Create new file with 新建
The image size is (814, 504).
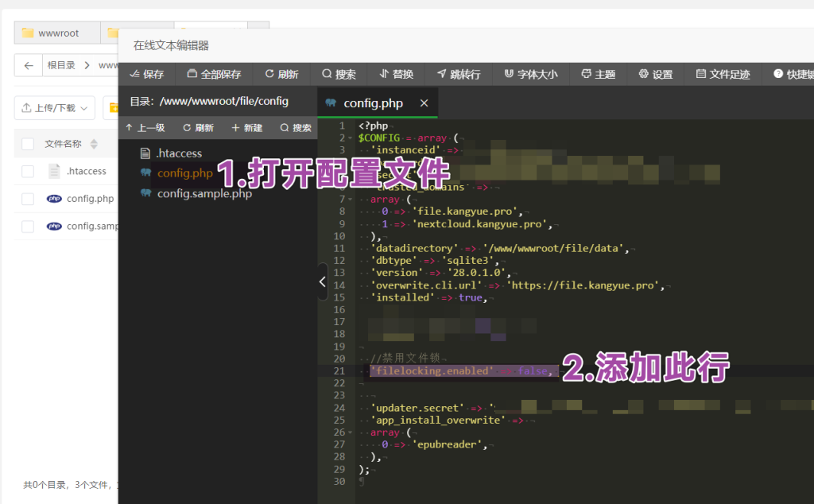point(246,128)
